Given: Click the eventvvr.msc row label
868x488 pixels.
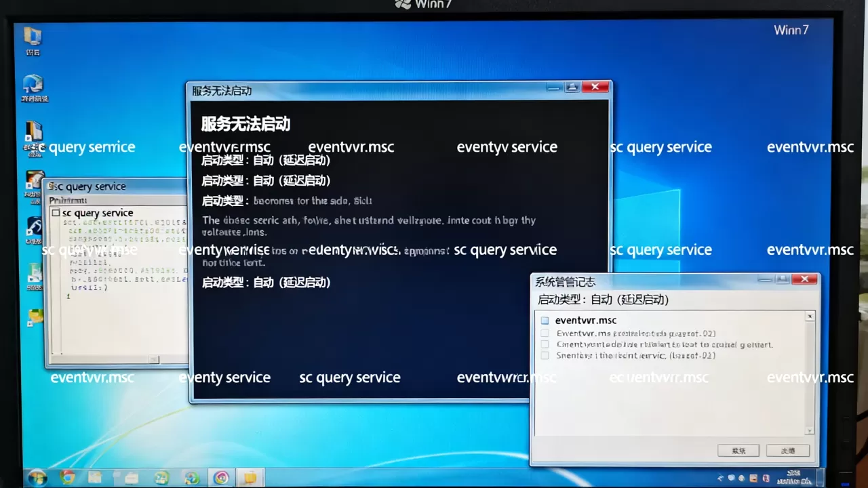Looking at the screenshot, I should pyautogui.click(x=586, y=321).
